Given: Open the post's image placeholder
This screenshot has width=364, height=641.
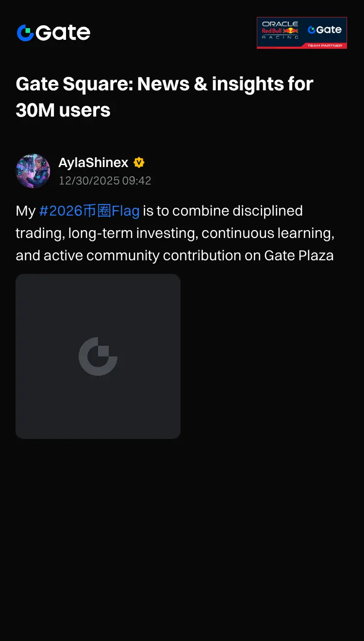Looking at the screenshot, I should 98,356.
